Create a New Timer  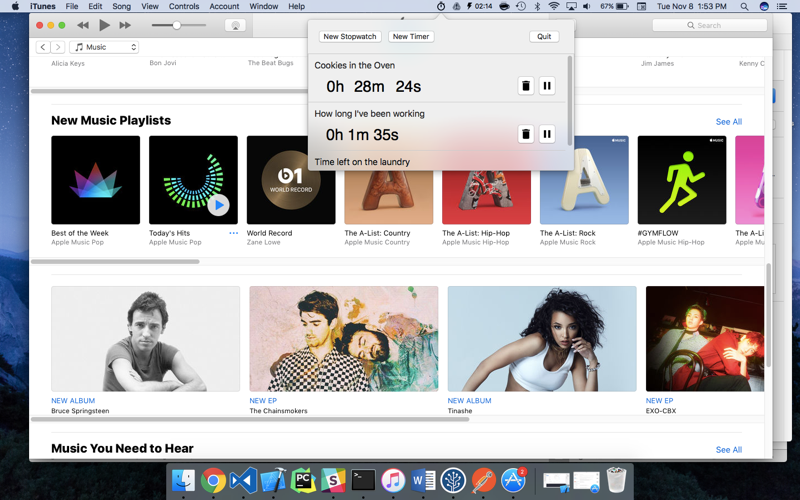[x=411, y=37]
